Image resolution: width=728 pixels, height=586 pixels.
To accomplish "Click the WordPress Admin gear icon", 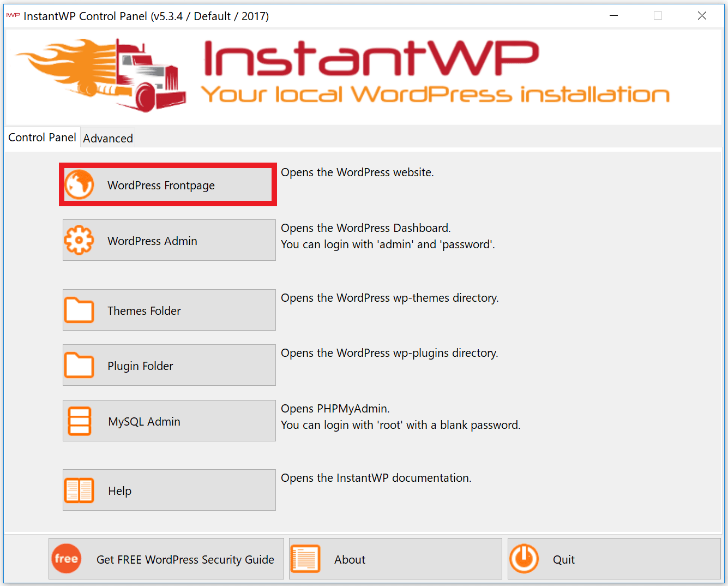I will click(x=79, y=240).
